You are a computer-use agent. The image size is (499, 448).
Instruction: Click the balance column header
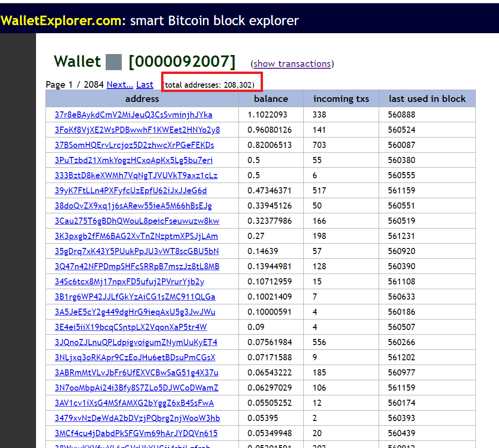point(271,99)
